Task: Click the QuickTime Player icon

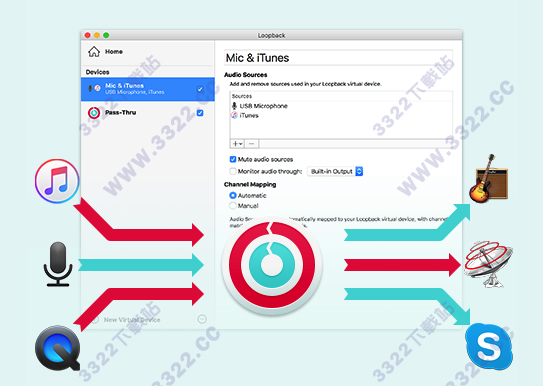Action: pos(57,348)
